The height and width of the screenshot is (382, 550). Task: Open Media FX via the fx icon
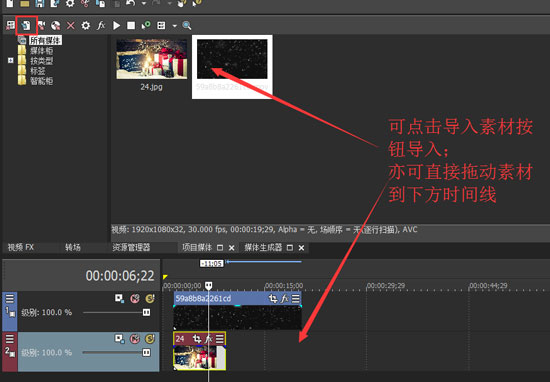101,25
